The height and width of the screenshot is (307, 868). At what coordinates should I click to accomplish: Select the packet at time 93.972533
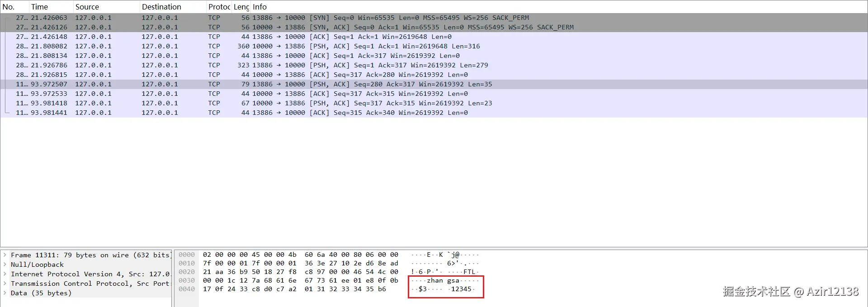(x=434, y=94)
